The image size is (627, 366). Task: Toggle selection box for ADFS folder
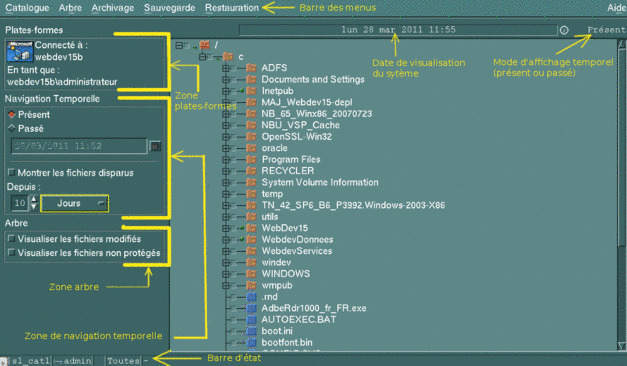click(234, 68)
